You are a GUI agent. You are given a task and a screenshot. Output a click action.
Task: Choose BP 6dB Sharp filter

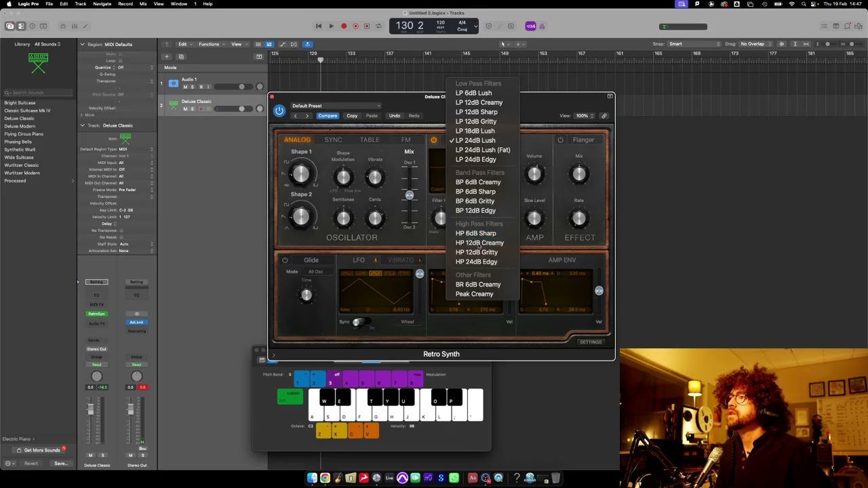pyautogui.click(x=475, y=192)
